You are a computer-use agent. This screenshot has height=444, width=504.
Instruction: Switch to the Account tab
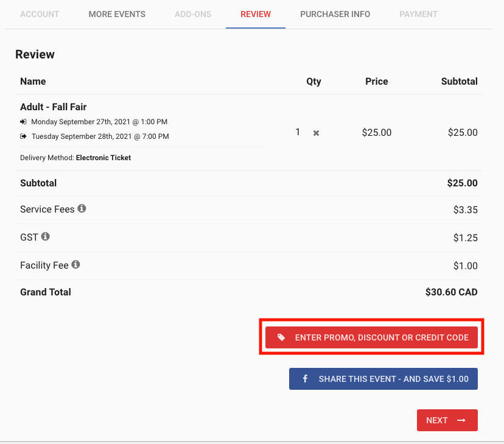tap(40, 14)
